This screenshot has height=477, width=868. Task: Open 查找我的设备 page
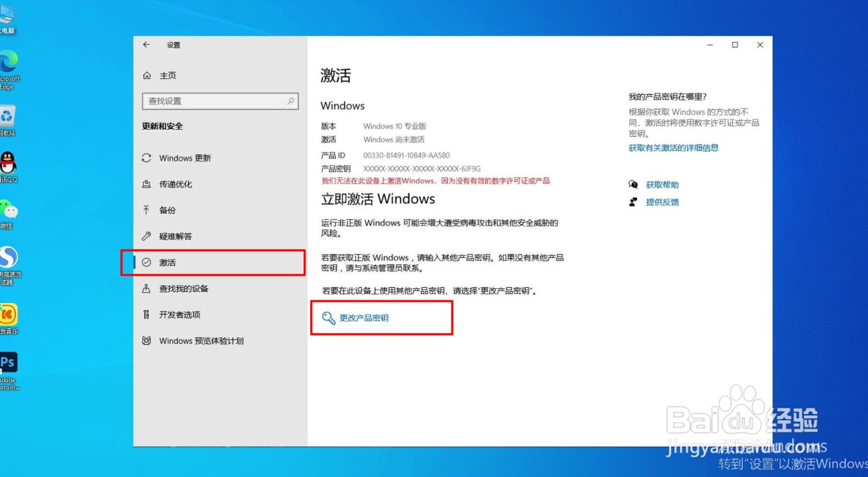tap(183, 289)
